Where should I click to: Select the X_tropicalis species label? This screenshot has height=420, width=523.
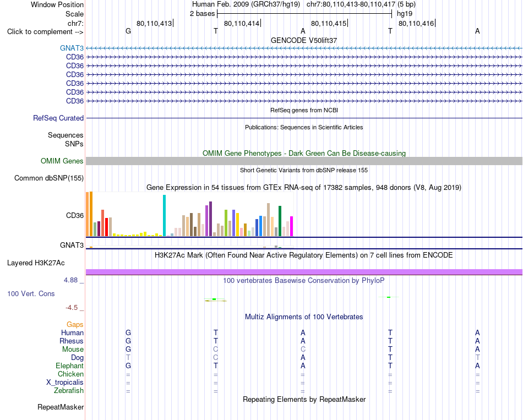[x=65, y=383]
